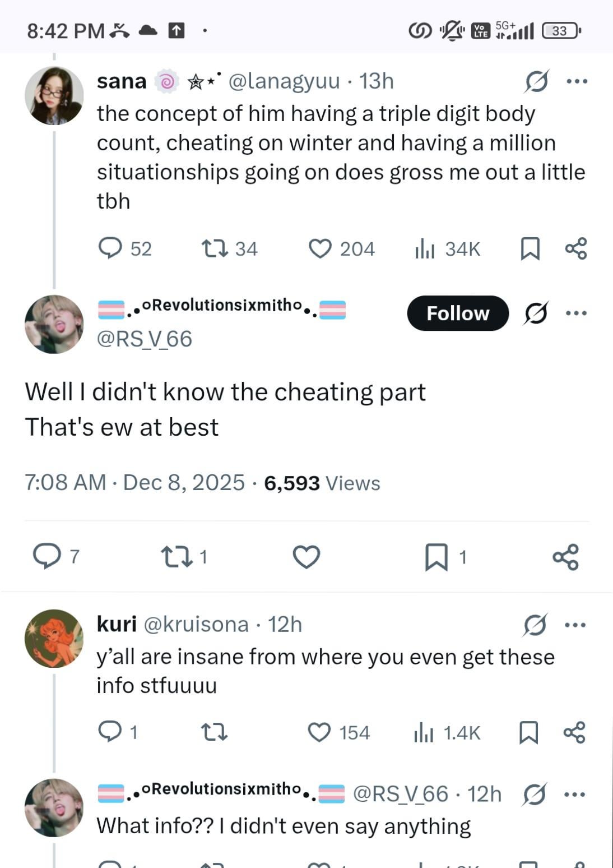Open the @lanagyuu profile handle
Screen dimensions: 613x868
coord(284,81)
